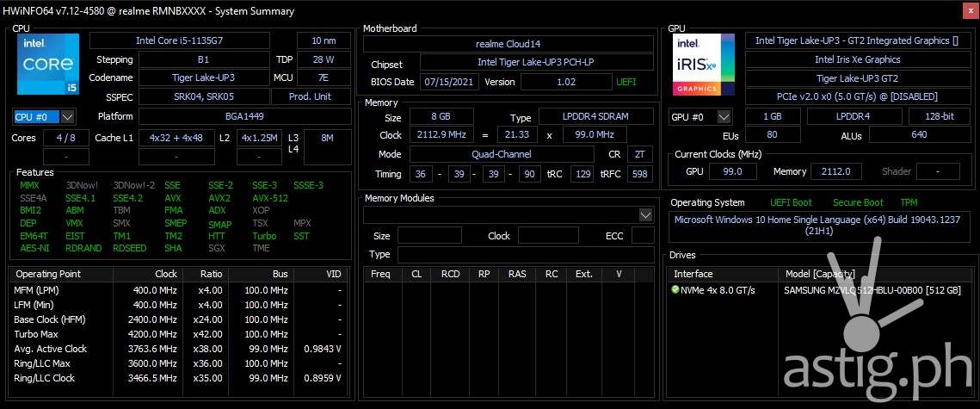The width and height of the screenshot is (980, 409).
Task: Click the GPU current clock 99.0 value
Action: pyautogui.click(x=730, y=171)
